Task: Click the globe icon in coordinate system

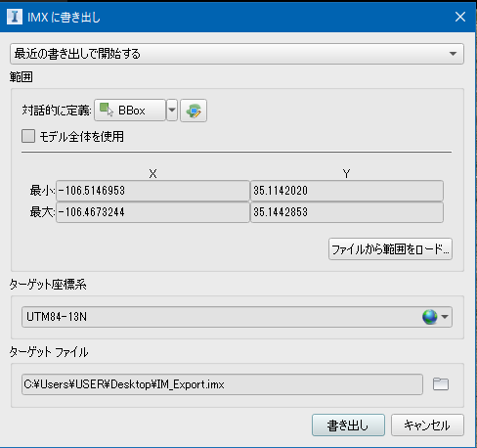Action: coord(430,317)
